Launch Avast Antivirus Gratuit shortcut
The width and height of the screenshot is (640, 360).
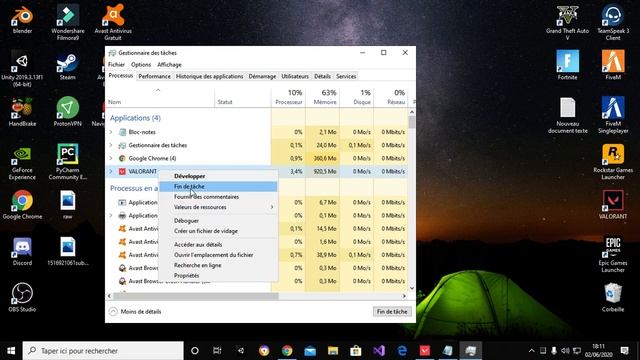[113, 22]
